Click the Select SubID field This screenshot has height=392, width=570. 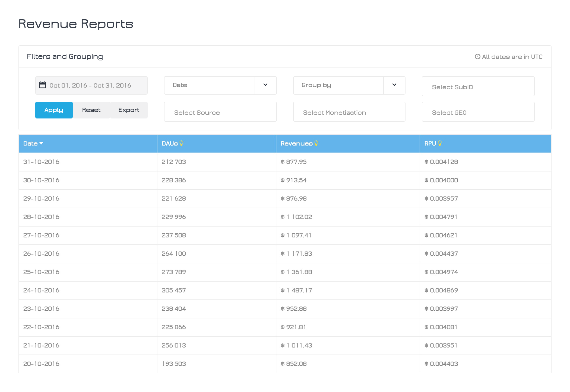[x=478, y=87]
